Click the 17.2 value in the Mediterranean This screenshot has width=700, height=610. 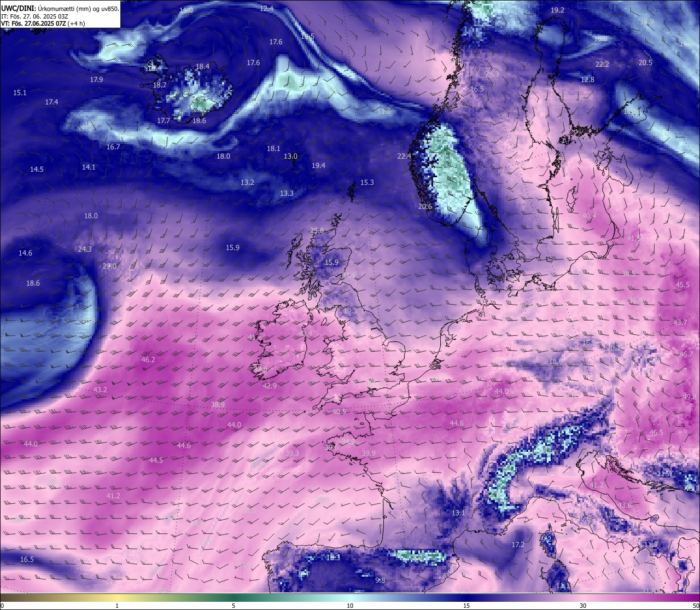(518, 544)
